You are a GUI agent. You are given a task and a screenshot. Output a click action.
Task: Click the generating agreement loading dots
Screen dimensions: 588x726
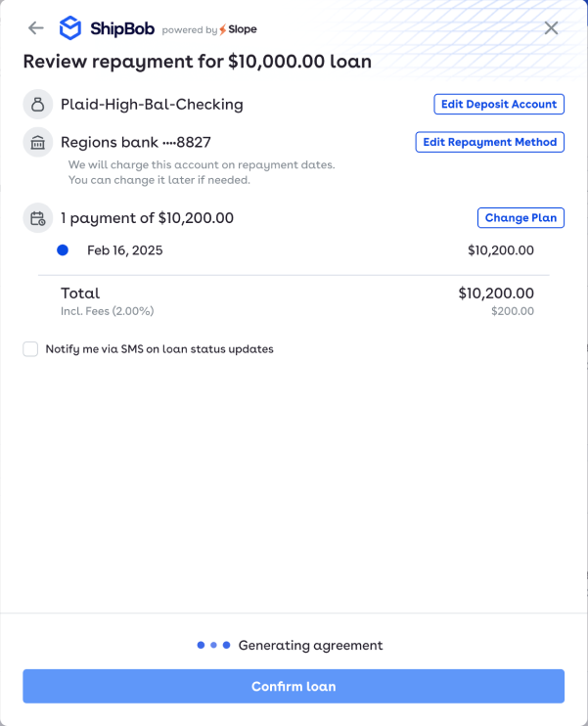[213, 646]
